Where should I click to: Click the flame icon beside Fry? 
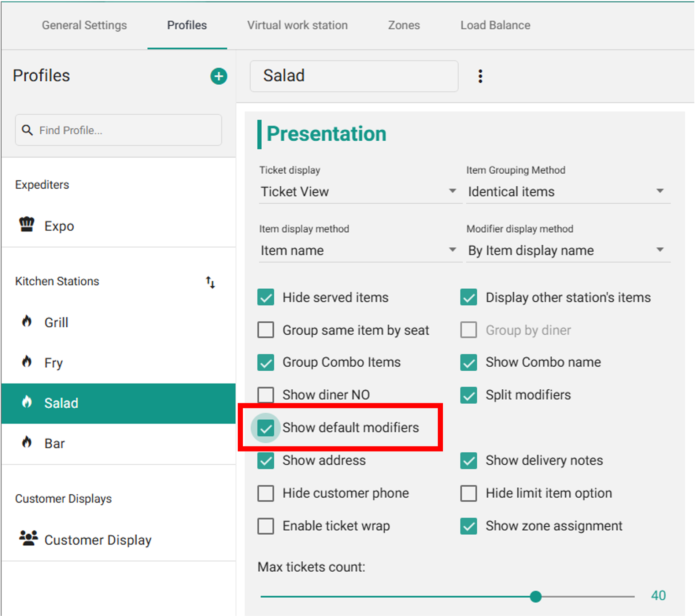tap(27, 362)
